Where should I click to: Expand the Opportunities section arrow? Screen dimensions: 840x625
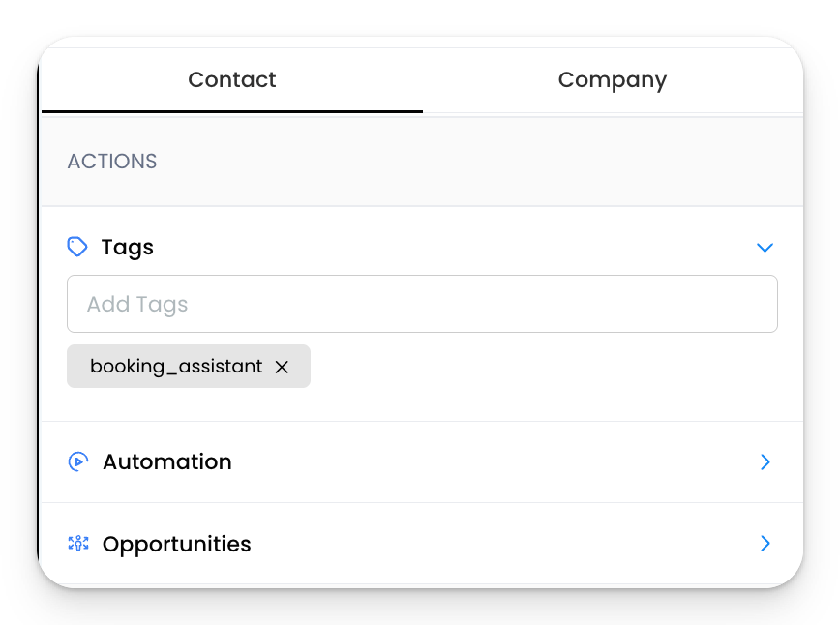(765, 544)
